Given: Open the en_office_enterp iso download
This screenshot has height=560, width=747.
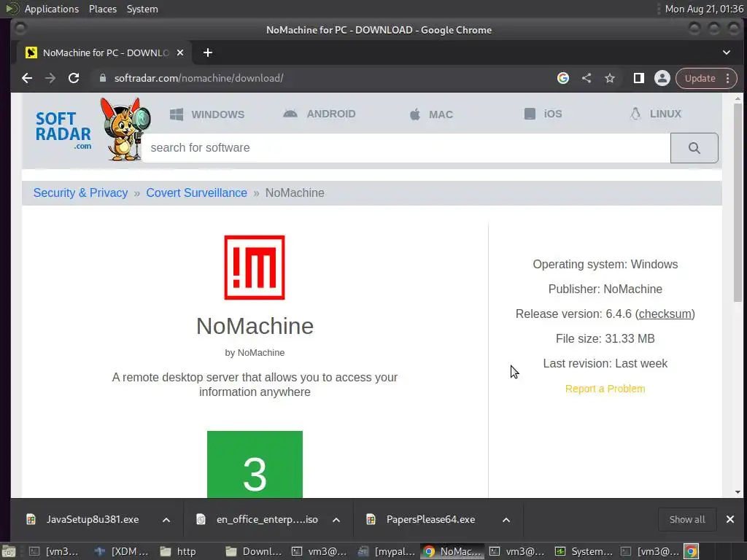Looking at the screenshot, I should click(x=258, y=519).
